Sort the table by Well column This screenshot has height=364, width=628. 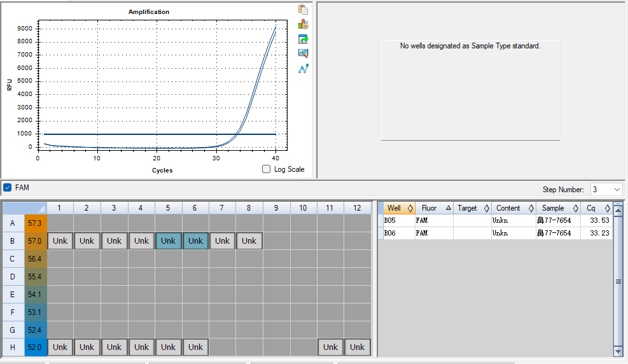pos(400,208)
